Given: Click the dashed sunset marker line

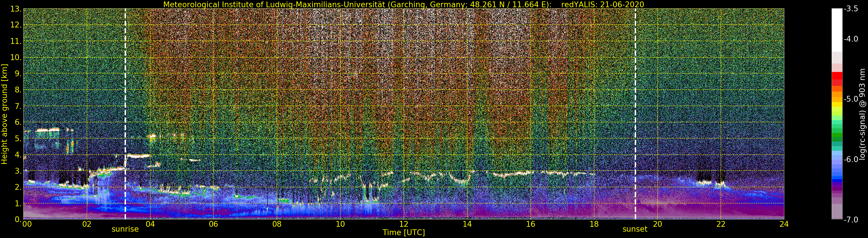Looking at the screenshot, I should 635,114.
